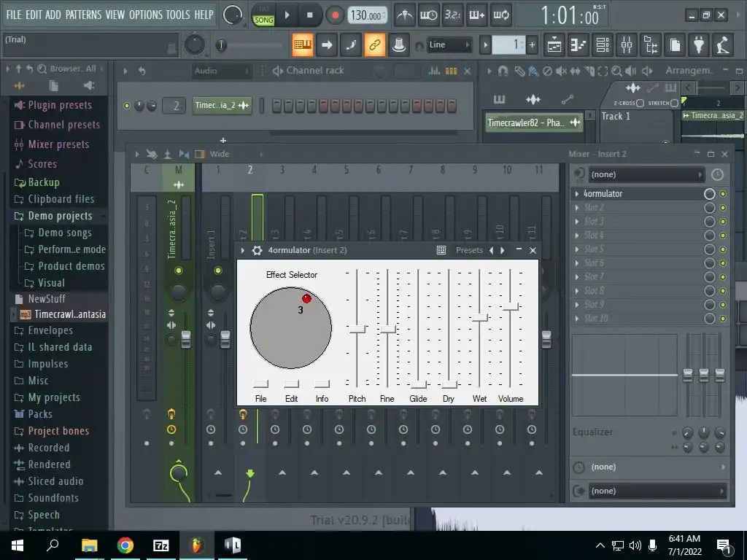Stop playback with the stop button
747x560 pixels.
(x=309, y=15)
